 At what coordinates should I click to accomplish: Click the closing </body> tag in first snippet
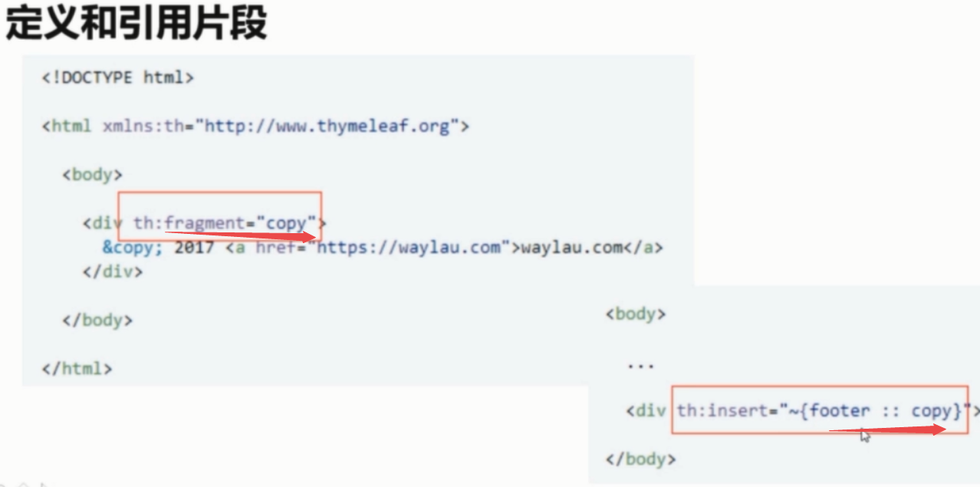(97, 320)
